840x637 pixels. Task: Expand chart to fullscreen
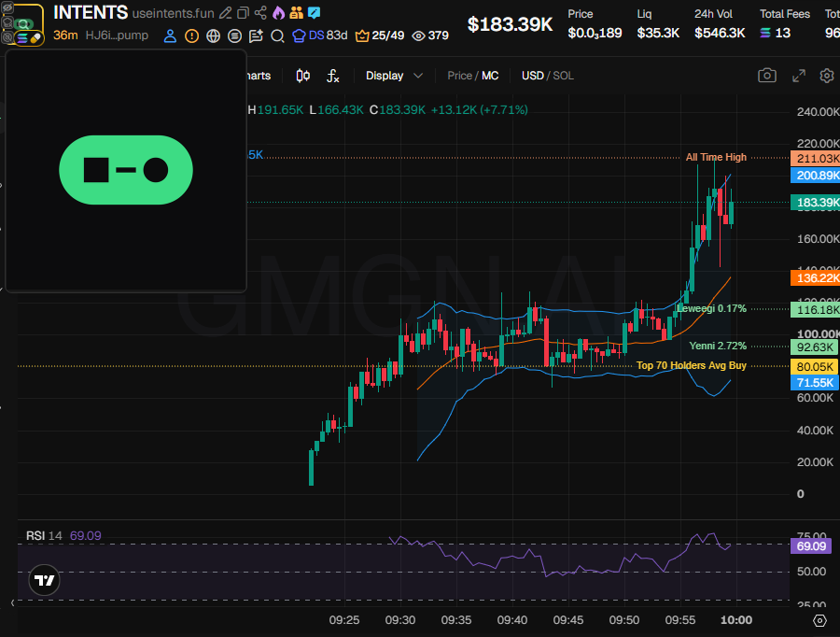tap(799, 76)
